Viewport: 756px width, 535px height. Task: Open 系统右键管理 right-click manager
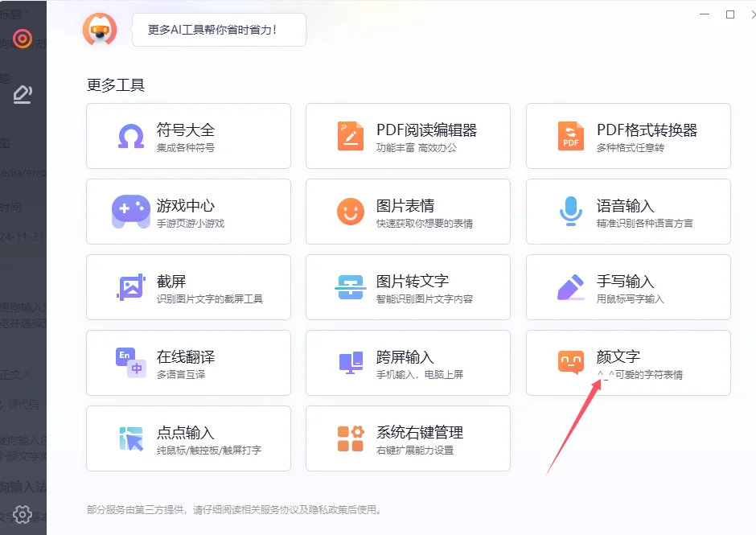[x=408, y=438]
